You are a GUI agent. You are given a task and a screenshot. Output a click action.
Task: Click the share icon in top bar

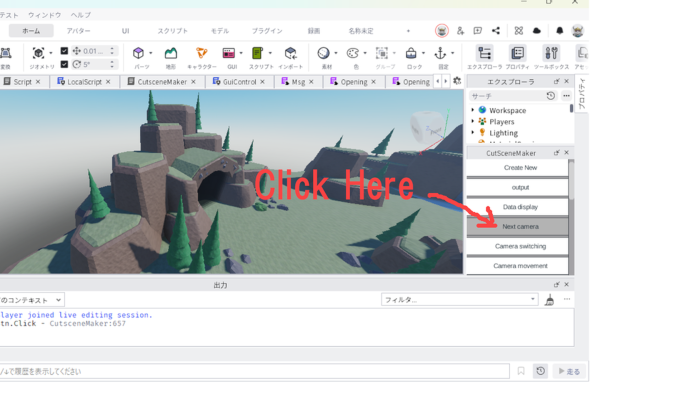pyautogui.click(x=496, y=31)
